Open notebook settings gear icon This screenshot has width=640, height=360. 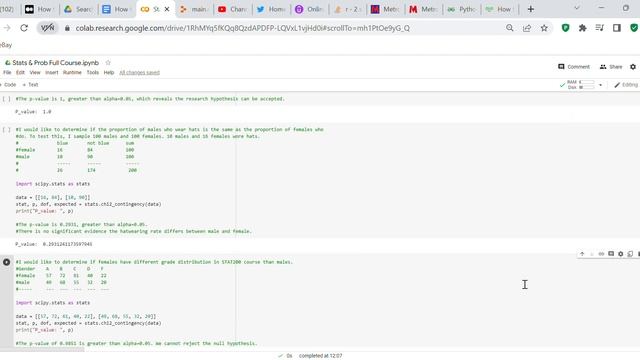(633, 67)
